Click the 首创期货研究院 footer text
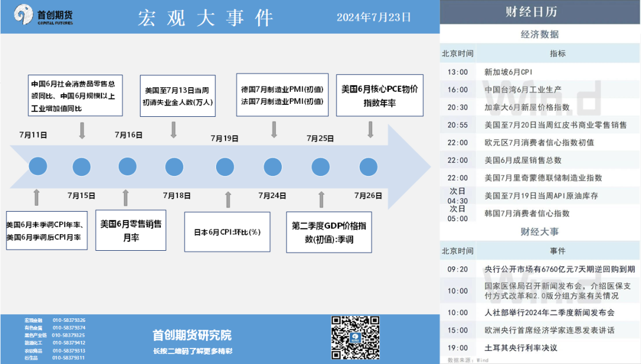The height and width of the screenshot is (364, 641). pyautogui.click(x=192, y=335)
